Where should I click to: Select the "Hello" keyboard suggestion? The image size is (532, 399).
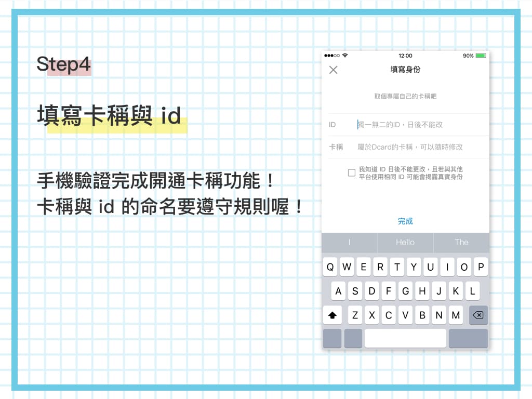coord(405,242)
